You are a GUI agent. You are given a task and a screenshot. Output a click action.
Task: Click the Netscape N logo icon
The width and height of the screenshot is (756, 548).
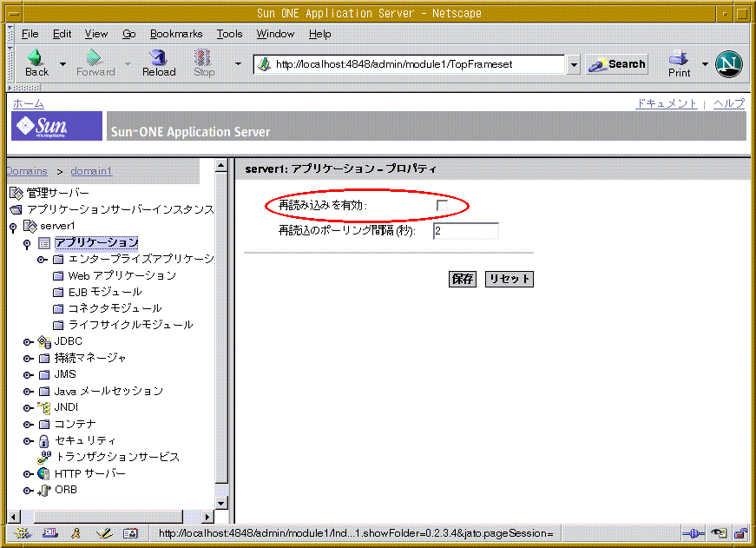pyautogui.click(x=728, y=63)
